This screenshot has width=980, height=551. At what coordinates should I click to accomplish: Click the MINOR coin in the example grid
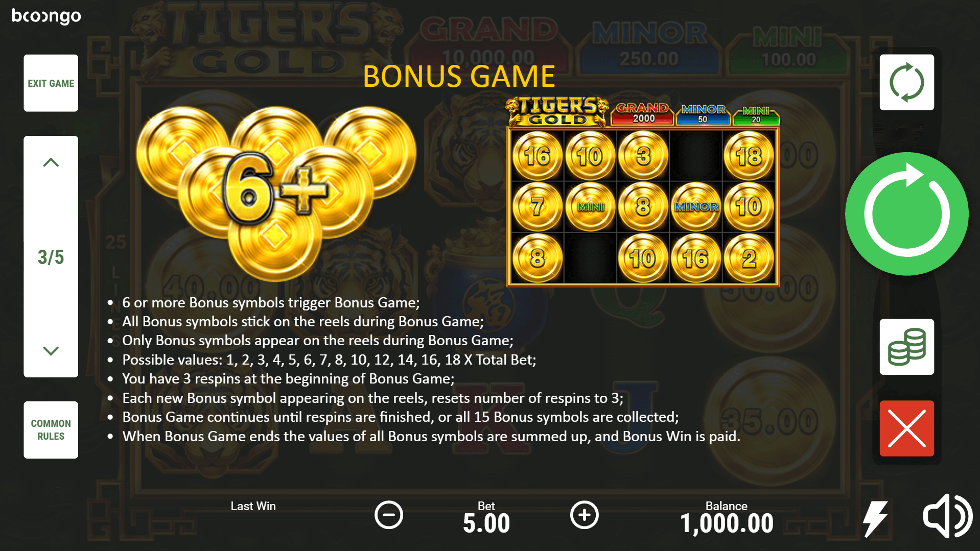[x=696, y=207]
